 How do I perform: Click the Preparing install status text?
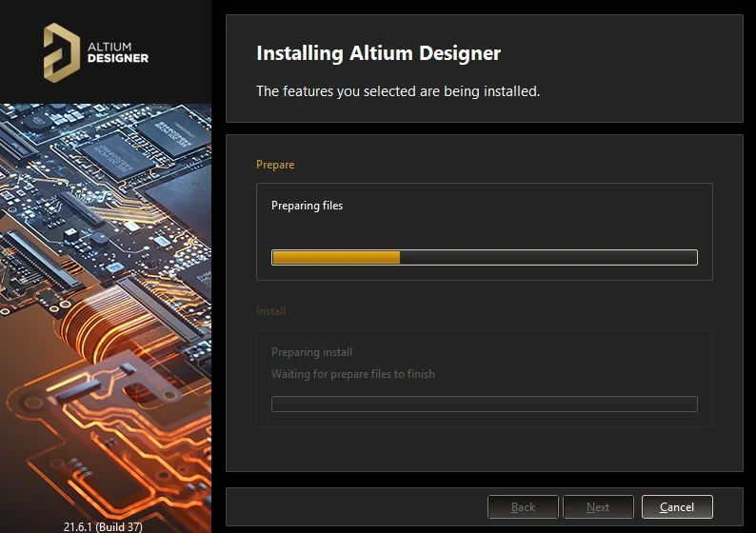pos(311,352)
